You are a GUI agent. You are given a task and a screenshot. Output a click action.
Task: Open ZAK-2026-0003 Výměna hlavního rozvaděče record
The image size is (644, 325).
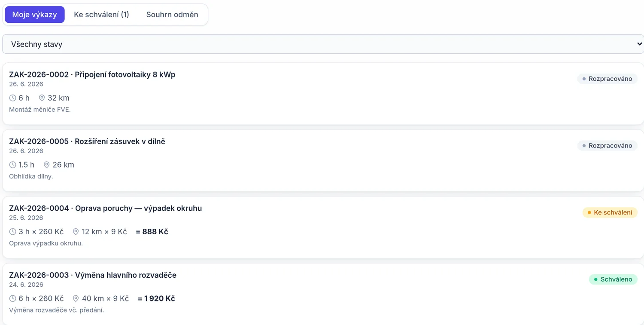323,294
